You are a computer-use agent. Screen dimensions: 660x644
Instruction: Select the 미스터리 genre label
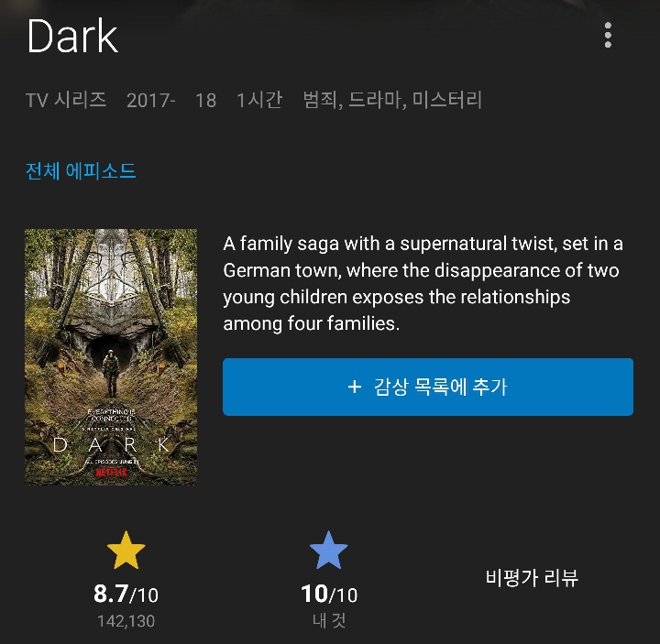(447, 100)
